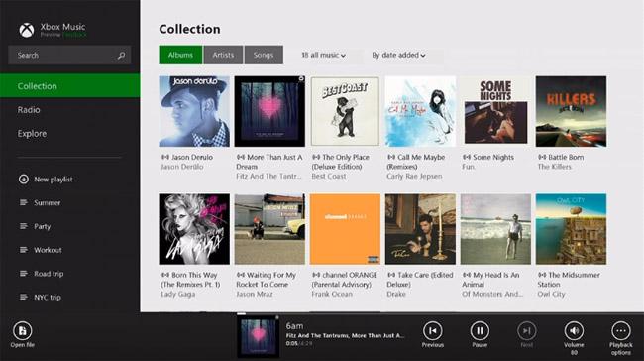644x361 pixels.
Task: Open the Drake Take Care cover
Action: [x=420, y=229]
